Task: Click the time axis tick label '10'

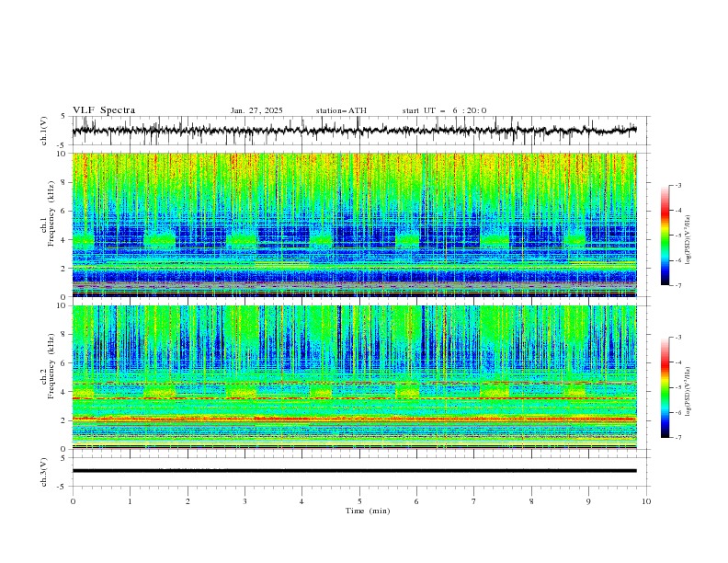Action: tap(646, 501)
